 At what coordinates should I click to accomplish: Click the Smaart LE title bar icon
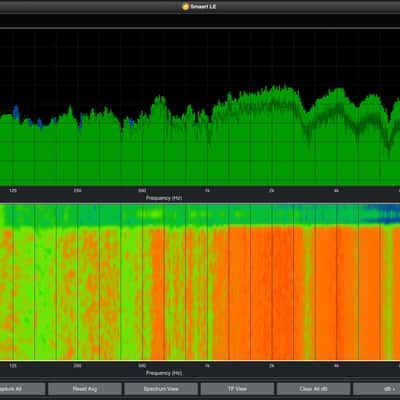click(x=186, y=6)
